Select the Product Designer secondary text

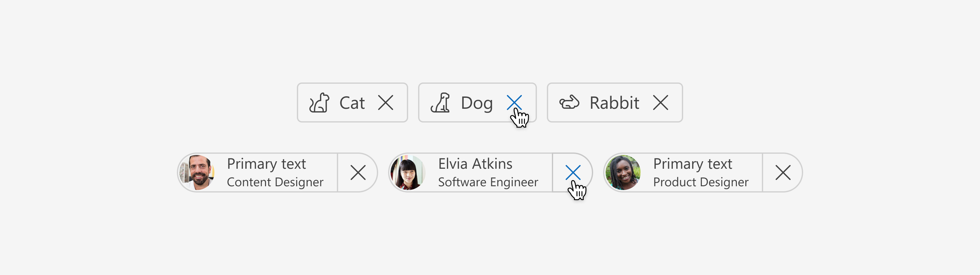tap(701, 182)
